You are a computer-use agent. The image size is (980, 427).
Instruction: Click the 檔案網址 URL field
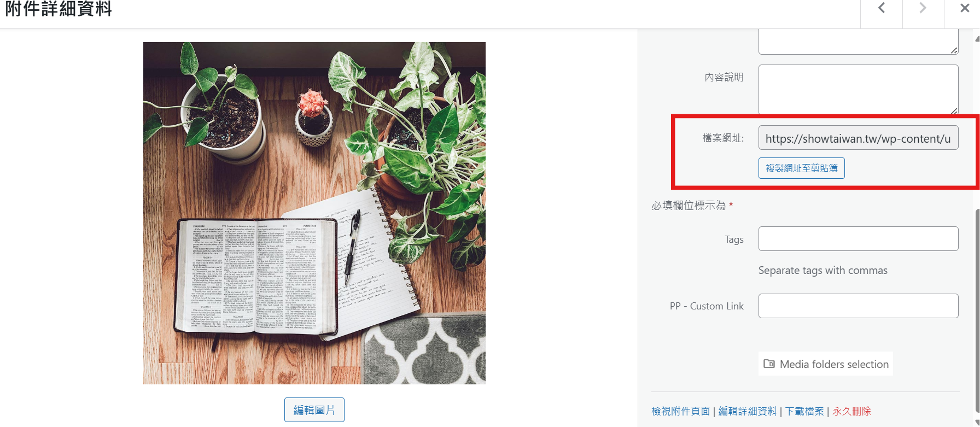tap(858, 138)
